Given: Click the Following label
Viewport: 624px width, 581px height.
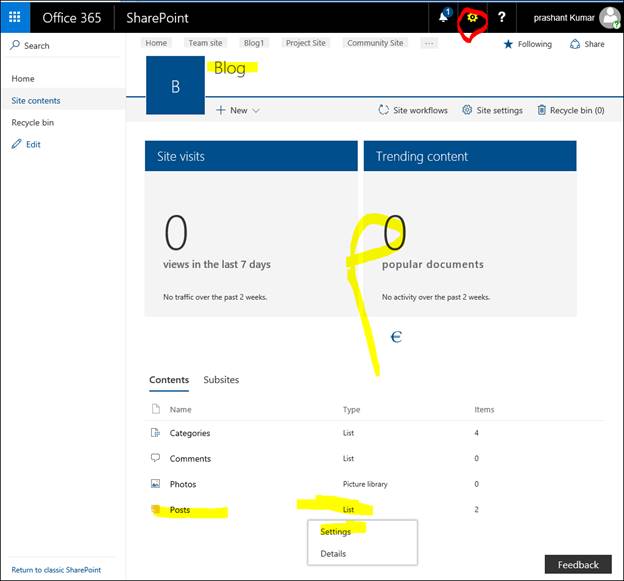Looking at the screenshot, I should 534,44.
